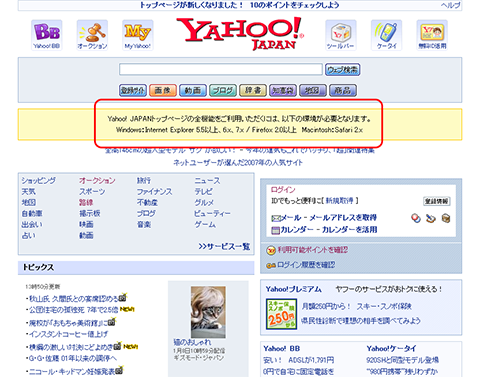
Task: Open the red オークション service link
Action: click(x=97, y=181)
